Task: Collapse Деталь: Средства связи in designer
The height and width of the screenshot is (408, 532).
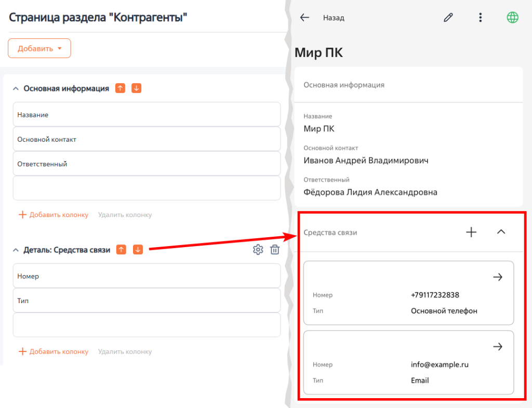Action: click(16, 250)
